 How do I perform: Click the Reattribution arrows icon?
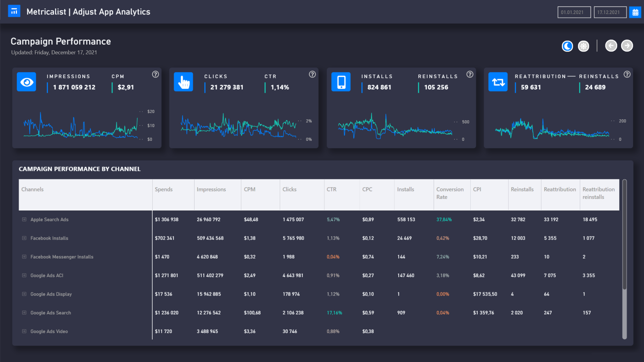pyautogui.click(x=498, y=81)
